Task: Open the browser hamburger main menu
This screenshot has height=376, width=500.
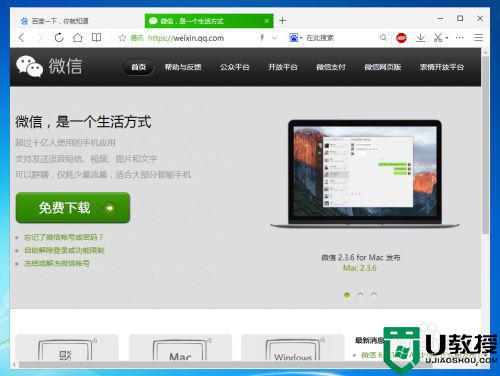Action: [478, 38]
